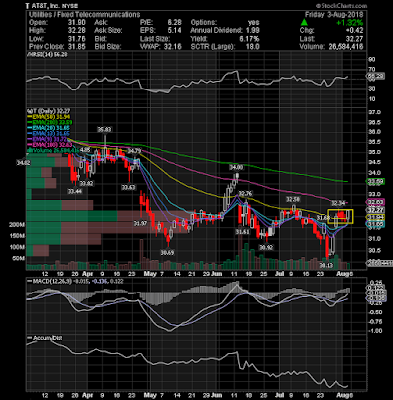Click the cyan EMA(20) legend entry
Image resolution: width=393 pixels, height=400 pixels.
[49, 128]
